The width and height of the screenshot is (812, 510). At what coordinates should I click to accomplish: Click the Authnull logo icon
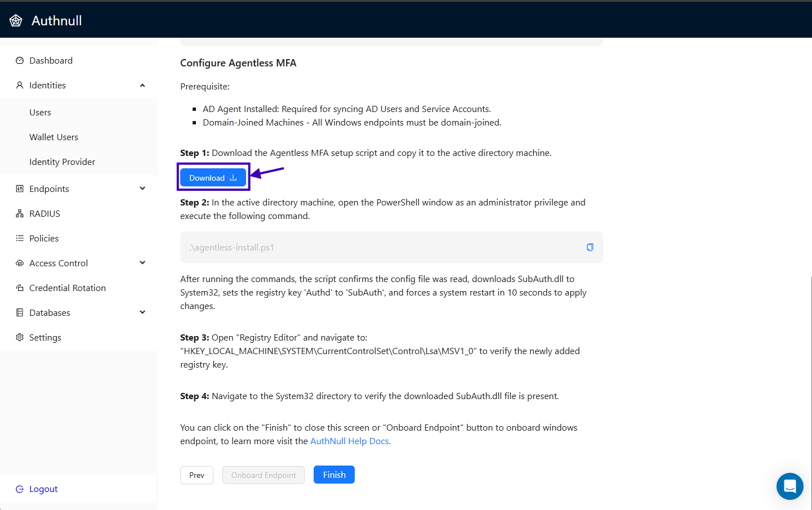tap(16, 21)
